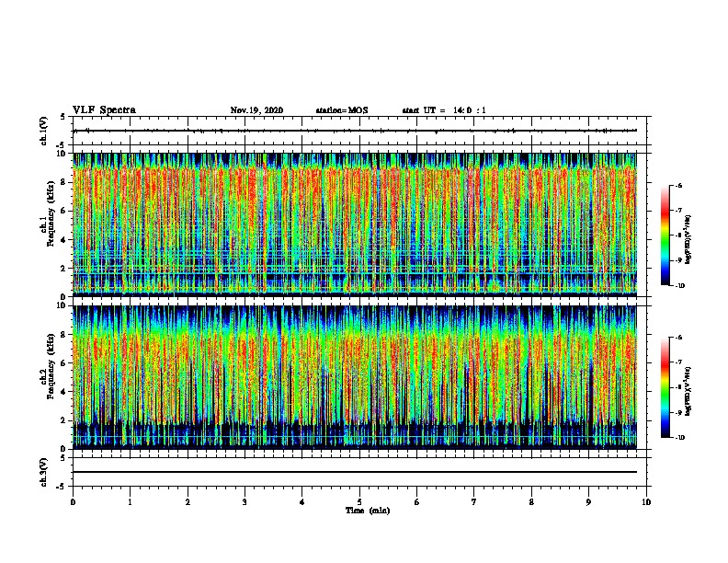The height and width of the screenshot is (563, 728).
Task: Click the ch.2 frequency tick label "8"
Action: [63, 335]
